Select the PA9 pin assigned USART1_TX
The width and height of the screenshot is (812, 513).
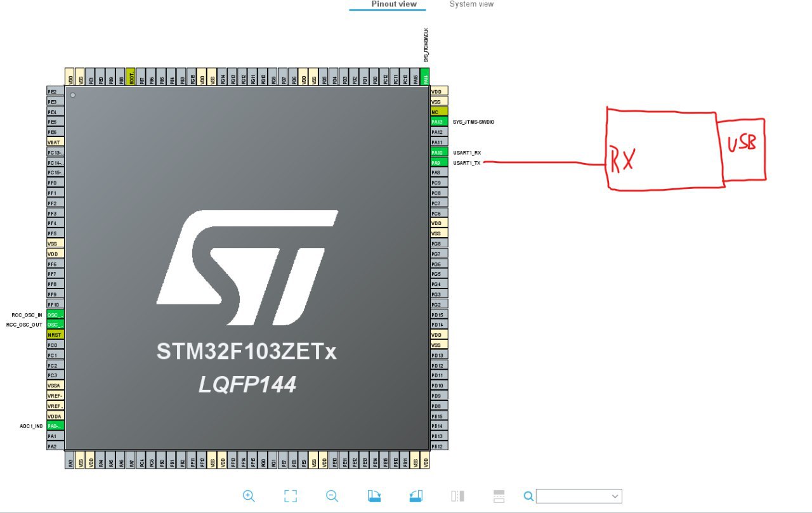[439, 162]
